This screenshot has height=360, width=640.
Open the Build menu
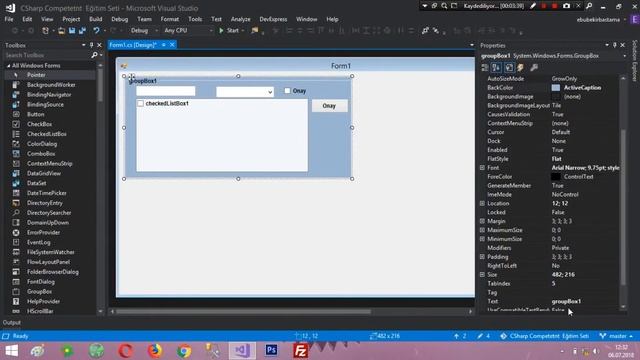pos(96,19)
